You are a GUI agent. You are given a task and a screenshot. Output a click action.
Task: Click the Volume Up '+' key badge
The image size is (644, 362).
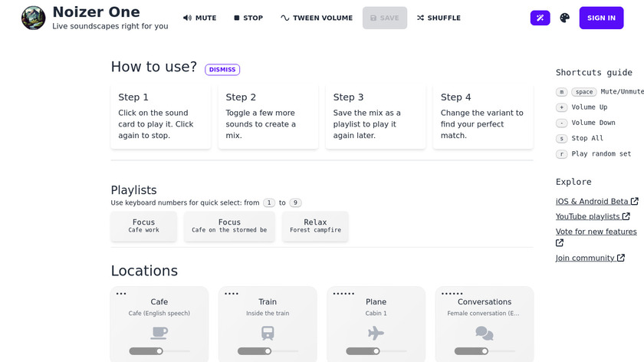click(561, 107)
